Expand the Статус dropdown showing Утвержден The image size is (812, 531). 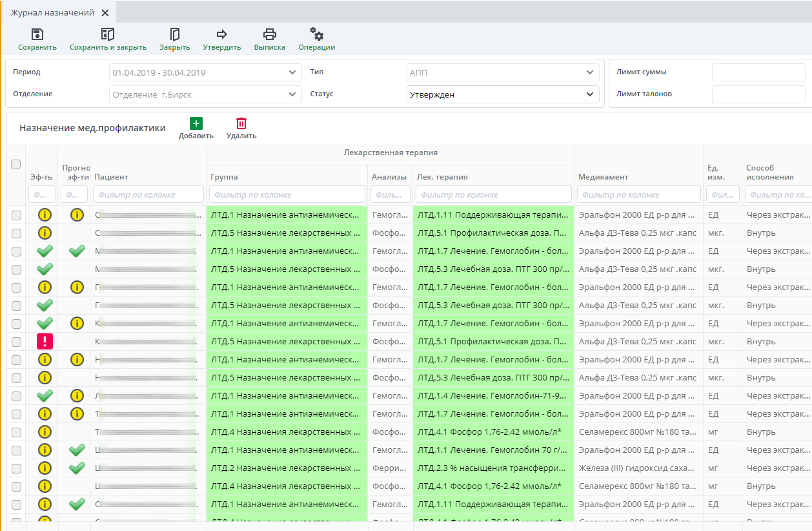coord(503,94)
